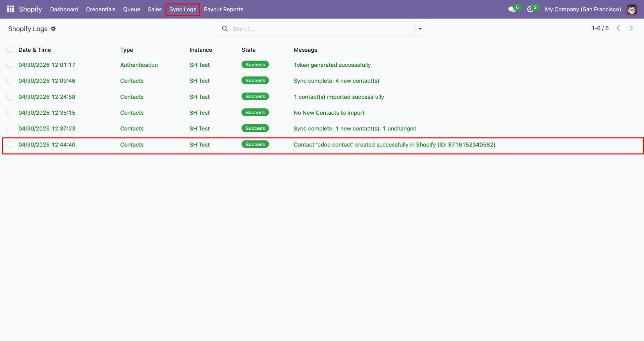This screenshot has height=341, width=644.
Task: Check the row for 04/30/2026 12:01:17
Action: coord(9,65)
